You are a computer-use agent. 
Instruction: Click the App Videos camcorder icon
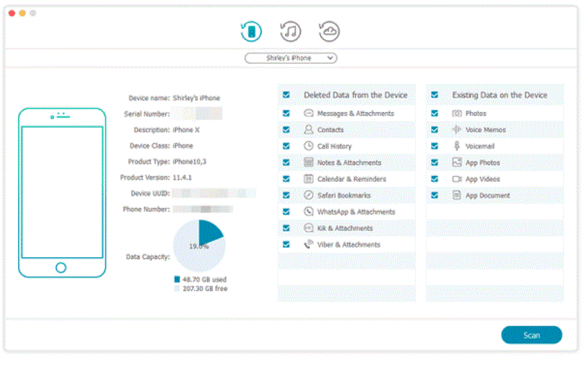pyautogui.click(x=456, y=179)
